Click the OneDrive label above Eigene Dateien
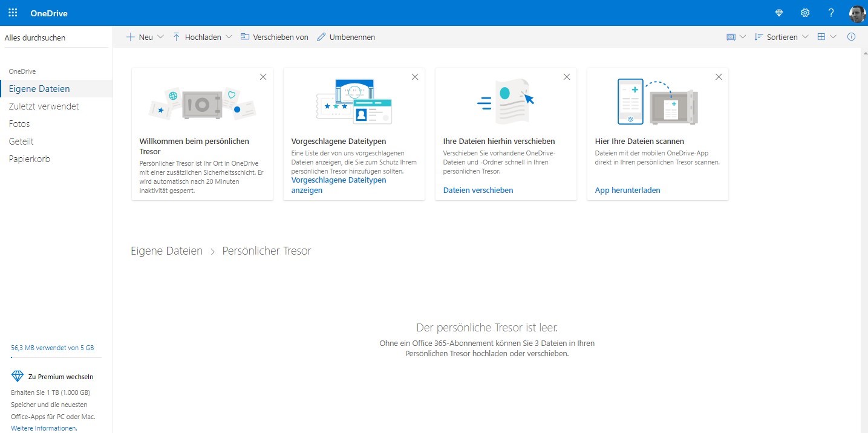The width and height of the screenshot is (868, 433). pos(22,71)
